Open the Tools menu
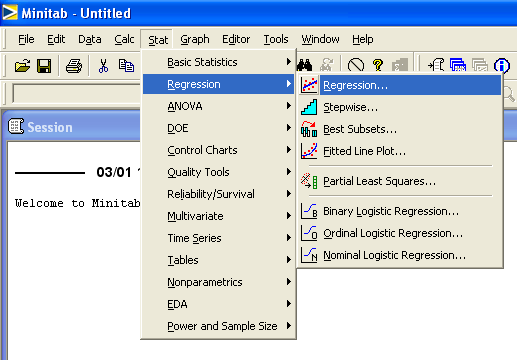 click(x=276, y=39)
